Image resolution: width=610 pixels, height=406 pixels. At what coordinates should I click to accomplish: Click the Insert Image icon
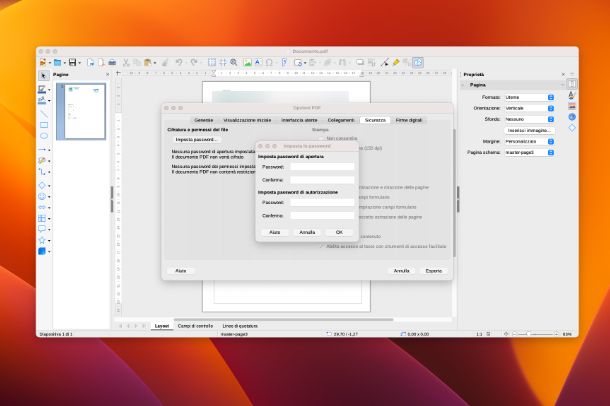[x=247, y=62]
